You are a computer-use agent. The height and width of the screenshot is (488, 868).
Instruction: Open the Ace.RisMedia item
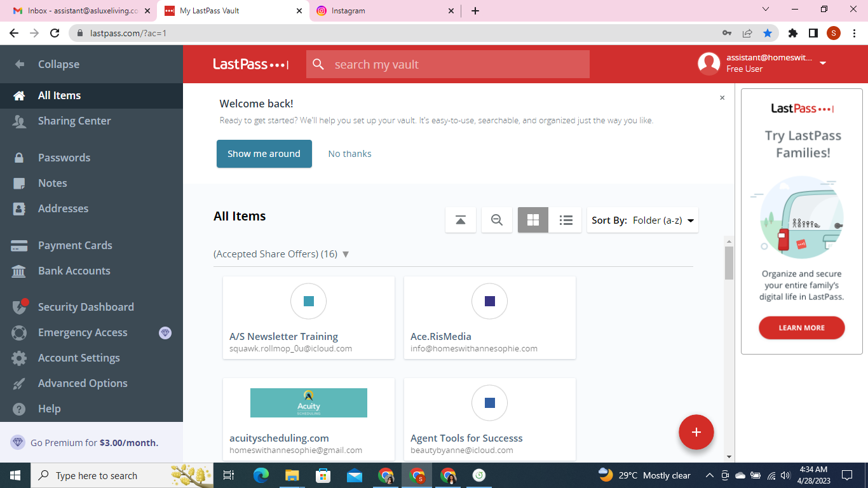(490, 318)
